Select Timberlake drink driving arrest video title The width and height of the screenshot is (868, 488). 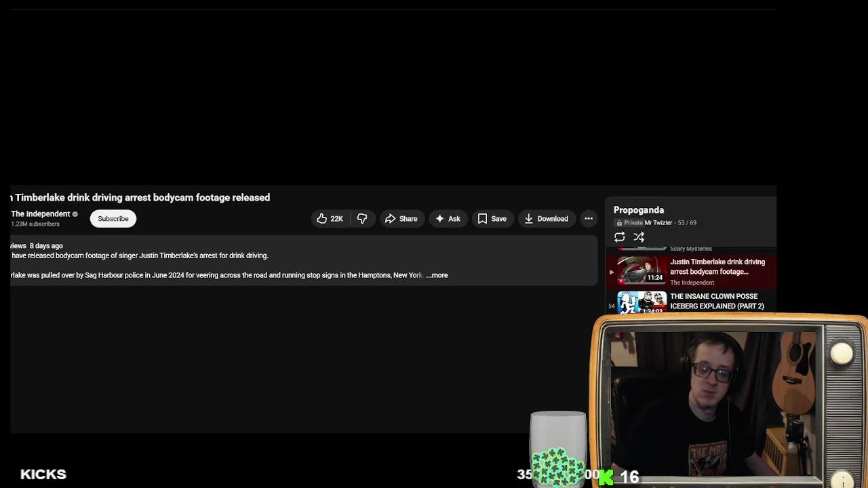[140, 197]
